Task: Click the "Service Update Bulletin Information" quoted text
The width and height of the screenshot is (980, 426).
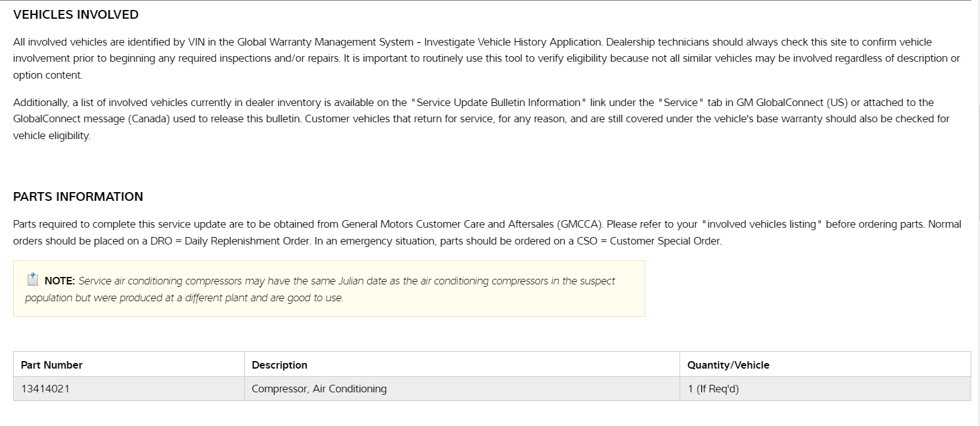Action: [x=498, y=102]
